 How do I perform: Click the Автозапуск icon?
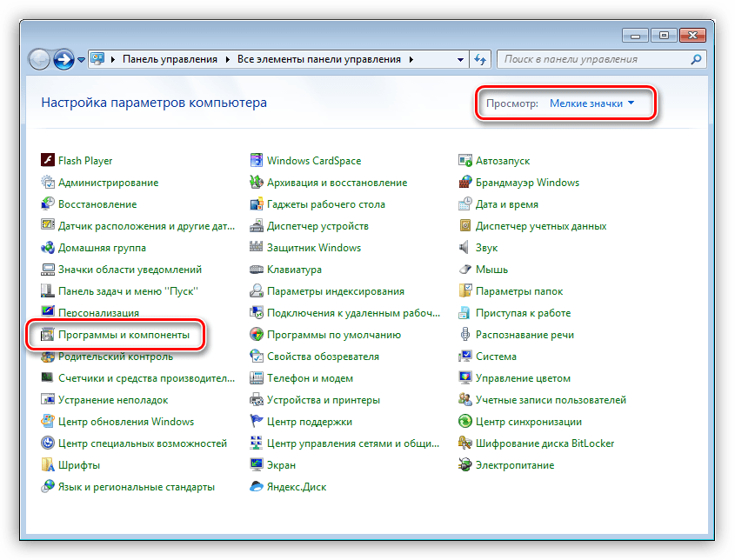coord(465,160)
